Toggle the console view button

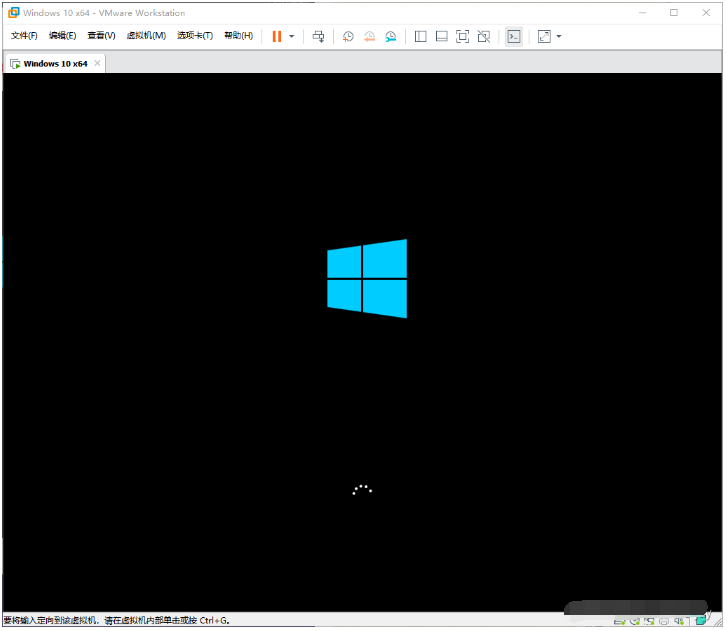[x=513, y=36]
